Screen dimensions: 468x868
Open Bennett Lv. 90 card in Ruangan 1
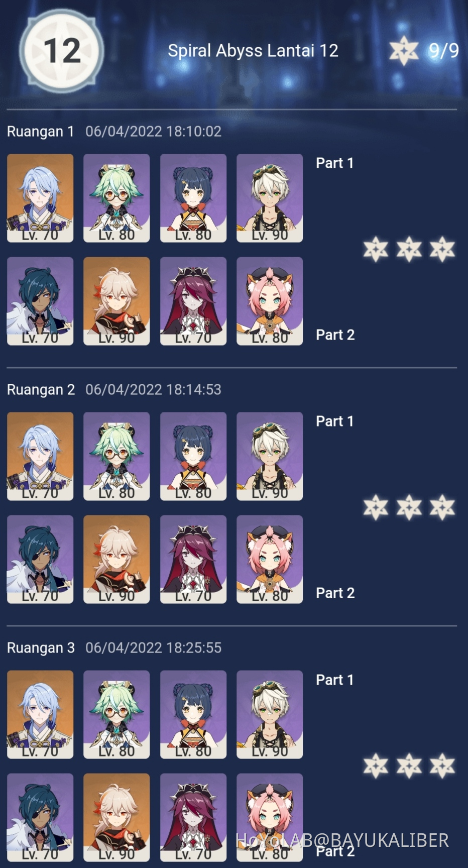(x=270, y=198)
